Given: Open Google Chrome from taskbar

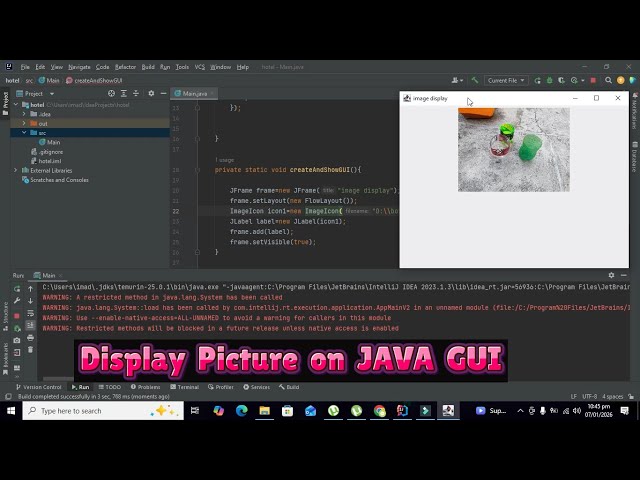Looking at the screenshot, I should tap(380, 411).
